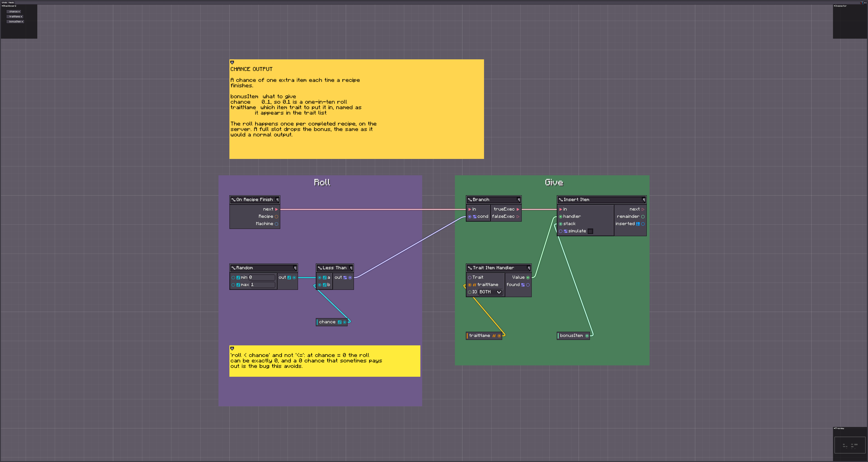The width and height of the screenshot is (868, 462).
Task: Click the Branch in exec port
Action: (x=470, y=209)
